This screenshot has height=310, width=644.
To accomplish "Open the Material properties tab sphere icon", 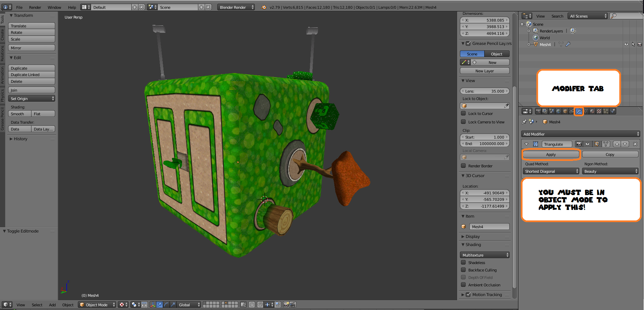I will point(592,111).
